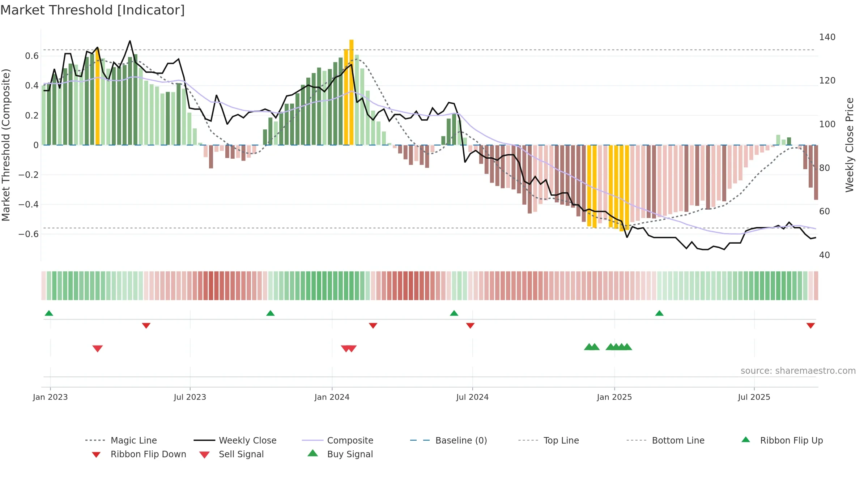
Task: Click the Ribbon Flip Up marker near Oct 2023
Action: (270, 313)
